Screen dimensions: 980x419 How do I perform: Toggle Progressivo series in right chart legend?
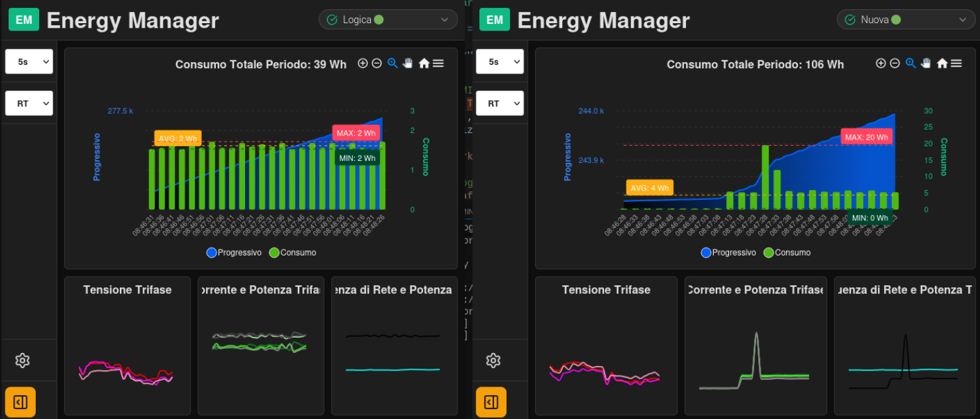coord(728,252)
